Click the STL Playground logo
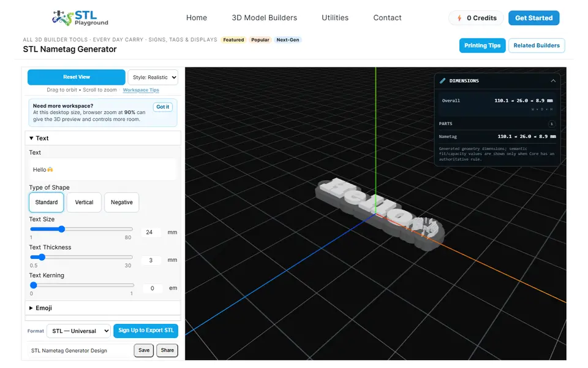 [x=80, y=18]
